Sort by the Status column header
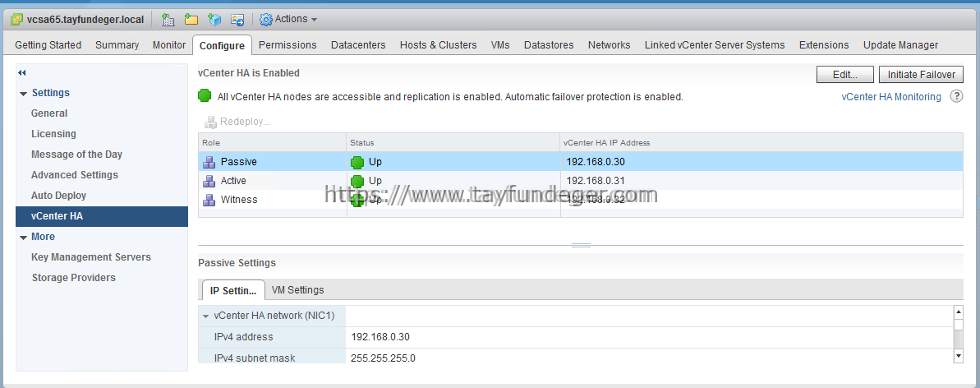Image resolution: width=980 pixels, height=388 pixels. point(453,143)
